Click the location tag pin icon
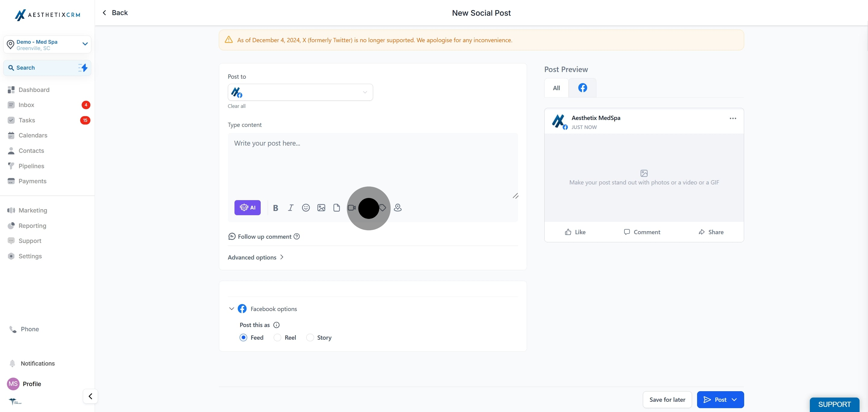The height and width of the screenshot is (412, 868). click(x=398, y=208)
